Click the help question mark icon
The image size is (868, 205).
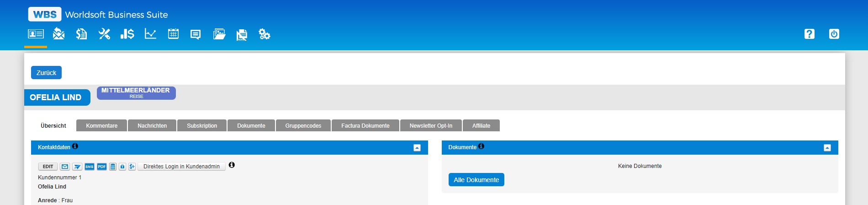809,34
